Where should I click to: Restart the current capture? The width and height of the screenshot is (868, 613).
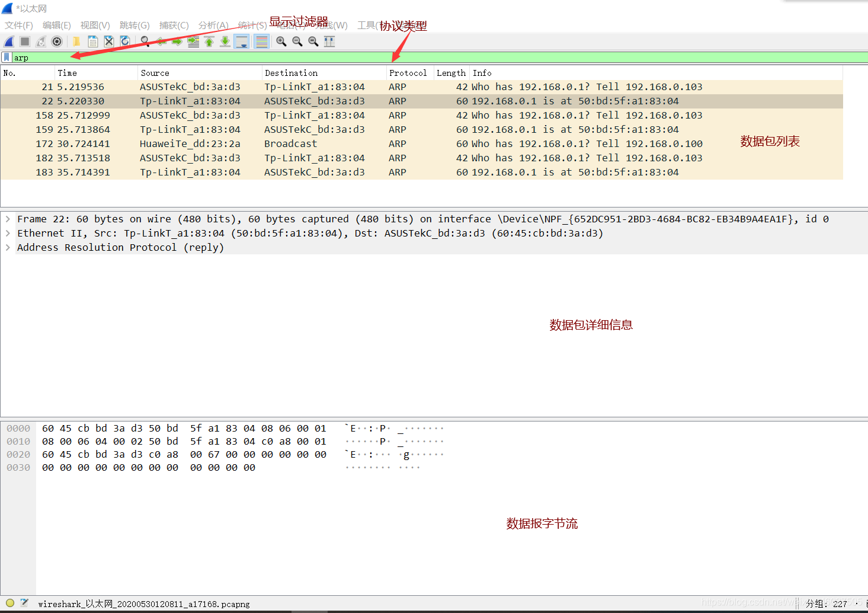(x=41, y=41)
